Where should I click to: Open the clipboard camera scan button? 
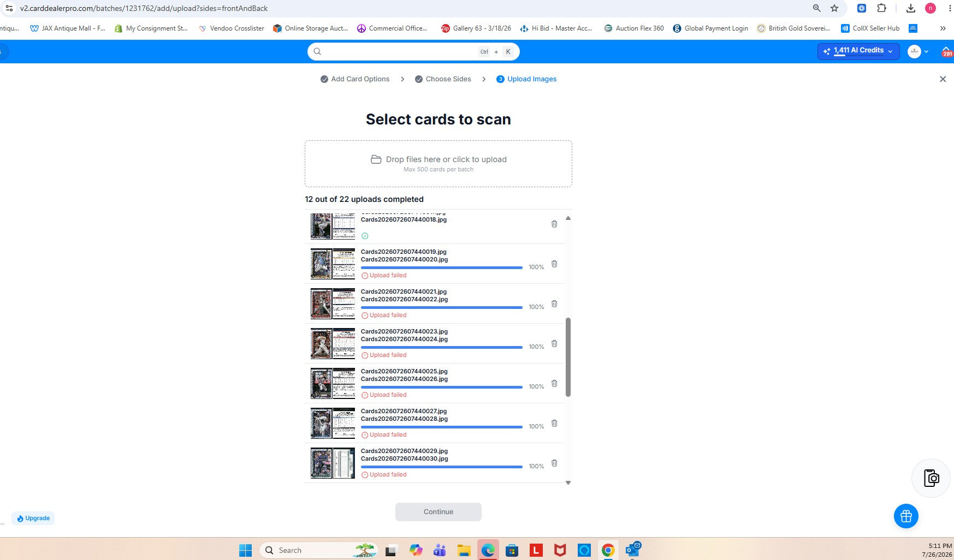tap(931, 478)
